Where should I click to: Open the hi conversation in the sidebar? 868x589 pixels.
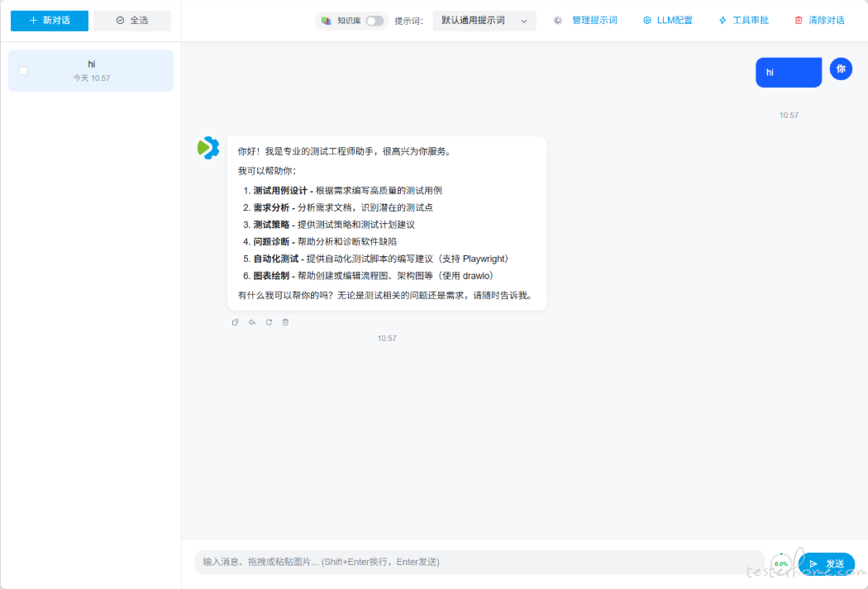click(x=92, y=70)
